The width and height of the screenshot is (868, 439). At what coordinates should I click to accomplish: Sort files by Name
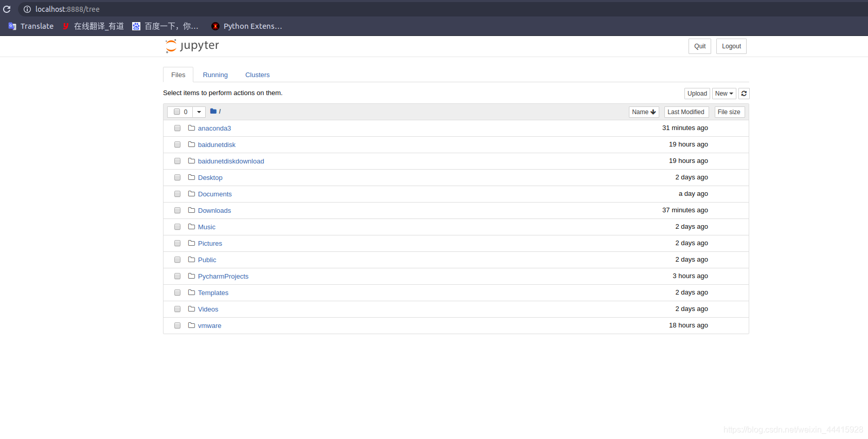pyautogui.click(x=644, y=112)
